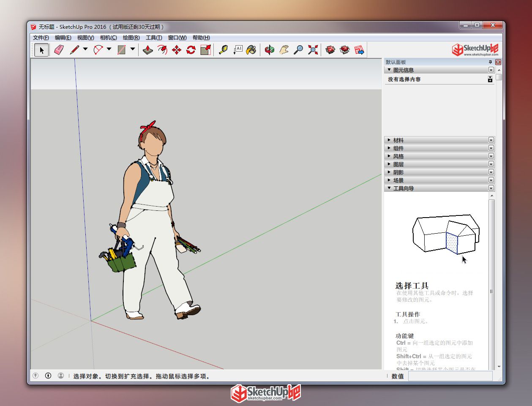532x406 pixels.
Task: Click the geo-location status bar icon
Action: click(35, 376)
